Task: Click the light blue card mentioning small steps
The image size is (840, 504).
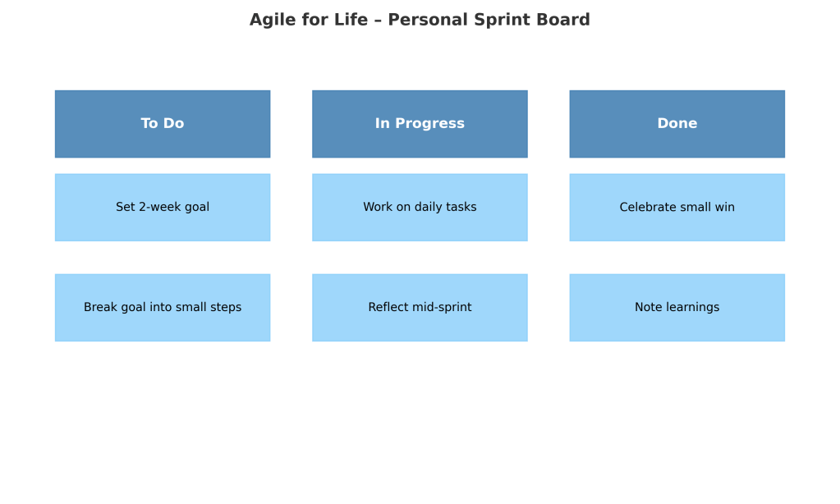Action: point(162,308)
